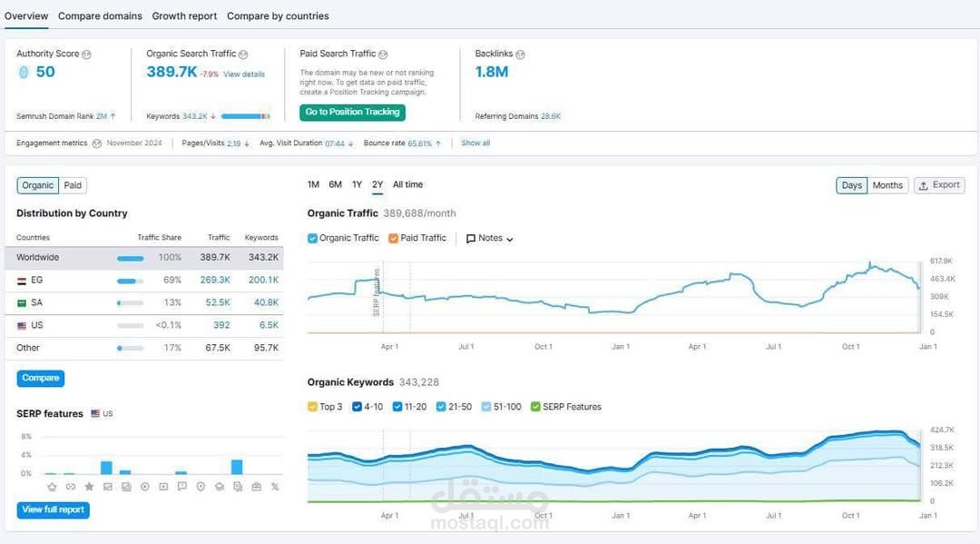This screenshot has height=544, width=980.
Task: Click the local pin SERP feature icon
Action: 201,487
